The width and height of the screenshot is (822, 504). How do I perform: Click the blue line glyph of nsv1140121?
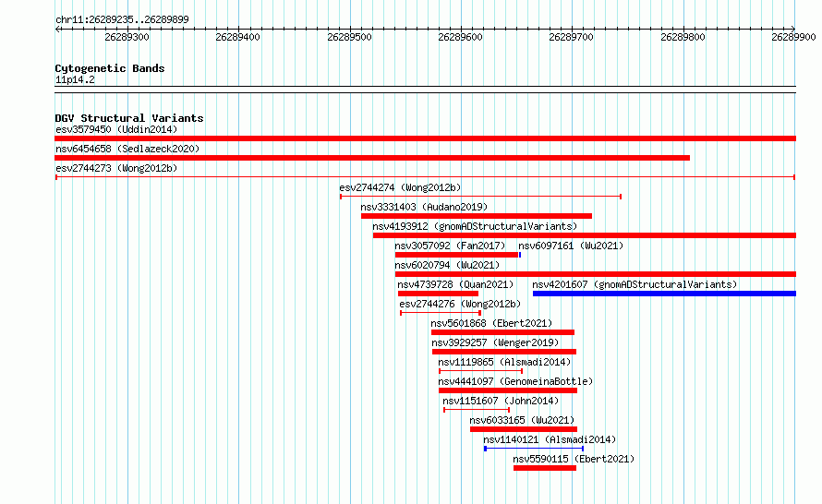[x=534, y=449]
